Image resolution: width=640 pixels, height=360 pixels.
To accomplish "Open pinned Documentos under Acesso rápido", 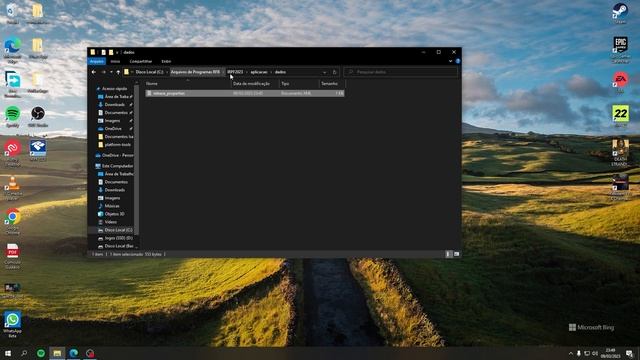I will pyautogui.click(x=116, y=113).
